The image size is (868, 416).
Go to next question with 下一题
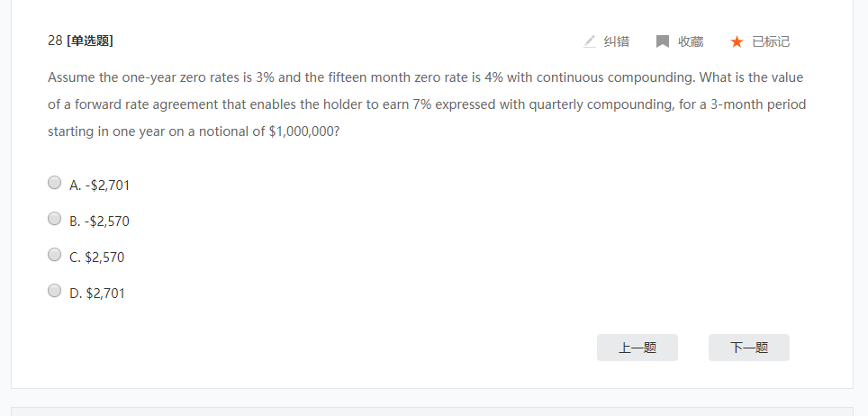click(748, 348)
